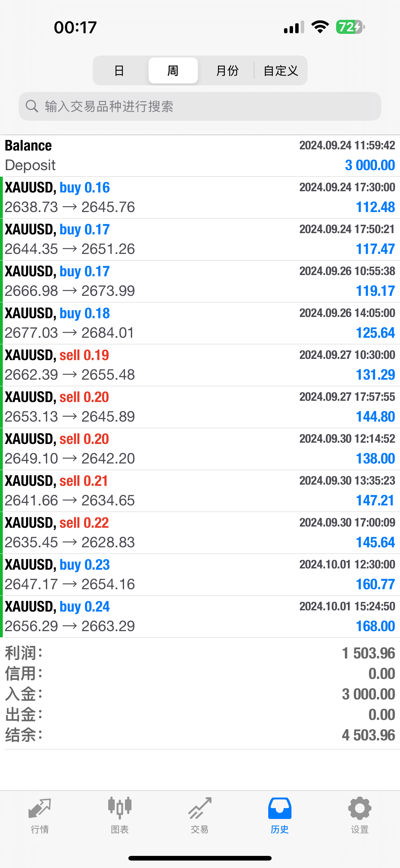Focus the symbol search field
Viewport: 400px width, 868px height.
pyautogui.click(x=200, y=106)
